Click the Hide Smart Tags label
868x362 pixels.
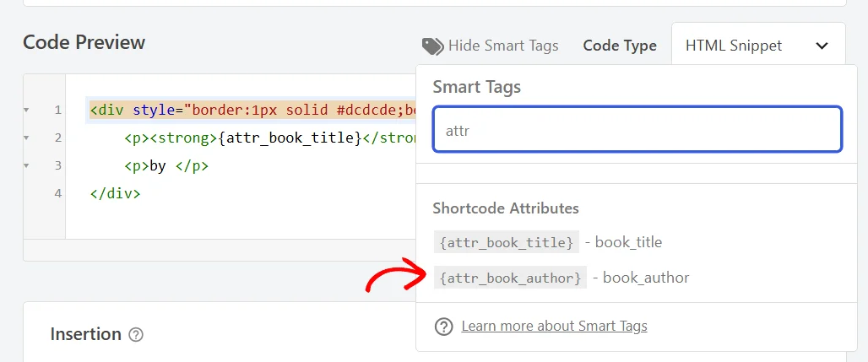click(503, 46)
